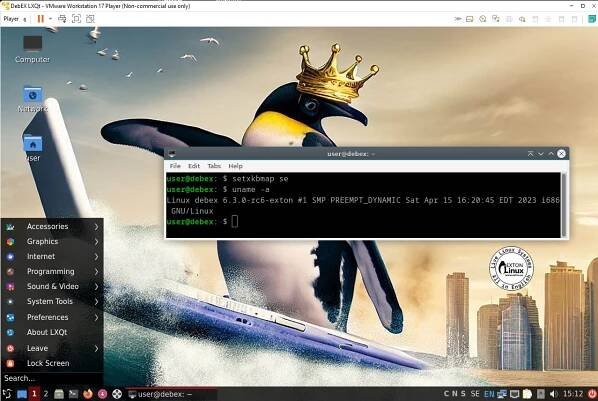The width and height of the screenshot is (598, 401).
Task: Click the terminal keep-above arrow button
Action: coord(530,154)
